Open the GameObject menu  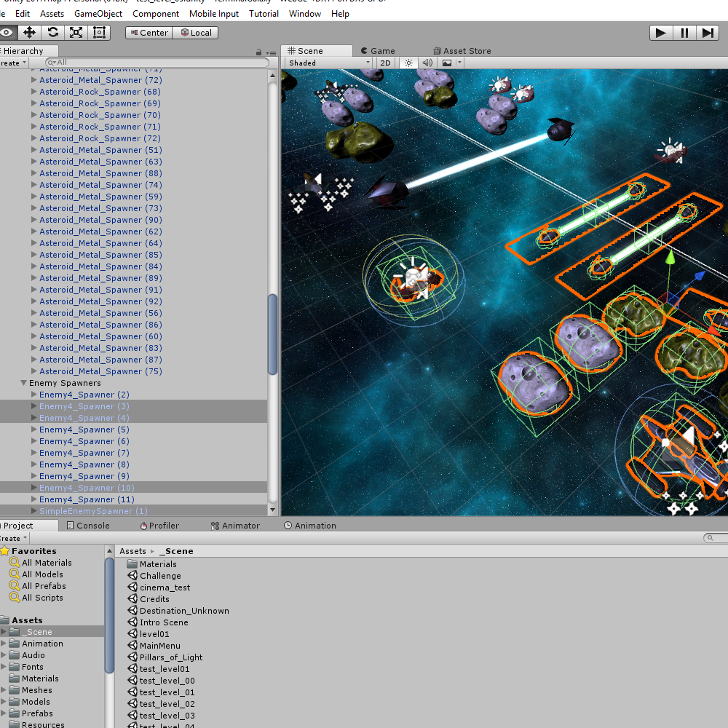(98, 13)
